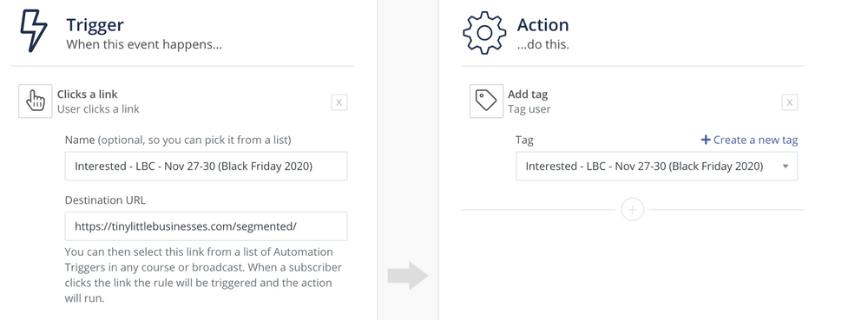Click the Clicks a link title
Image resolution: width=868 pixels, height=320 pixels.
click(x=88, y=95)
